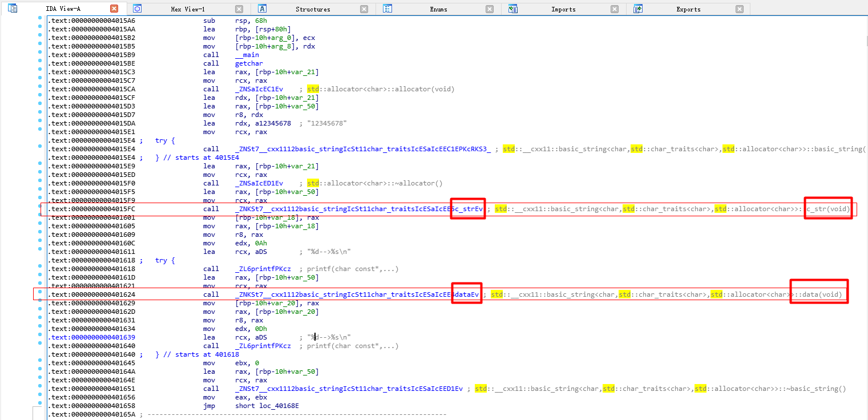Click loc_40168E jump target
The width and height of the screenshot is (868, 420).
coord(279,406)
